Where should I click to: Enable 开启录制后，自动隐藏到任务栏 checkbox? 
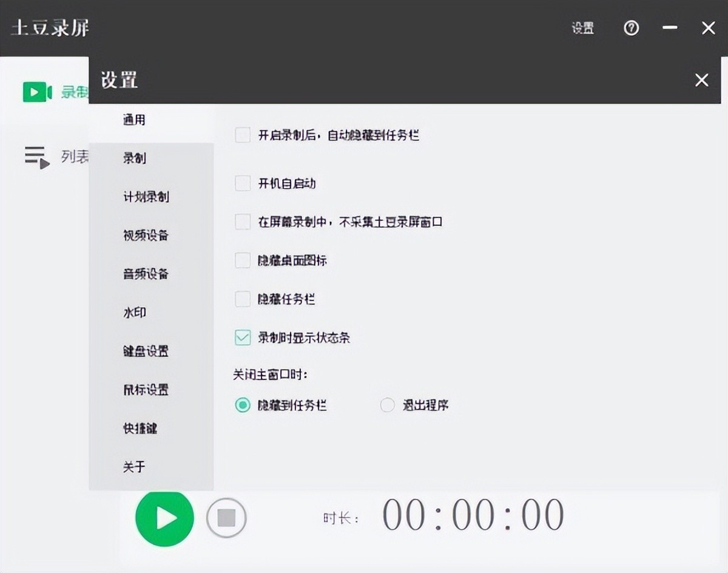tap(243, 135)
